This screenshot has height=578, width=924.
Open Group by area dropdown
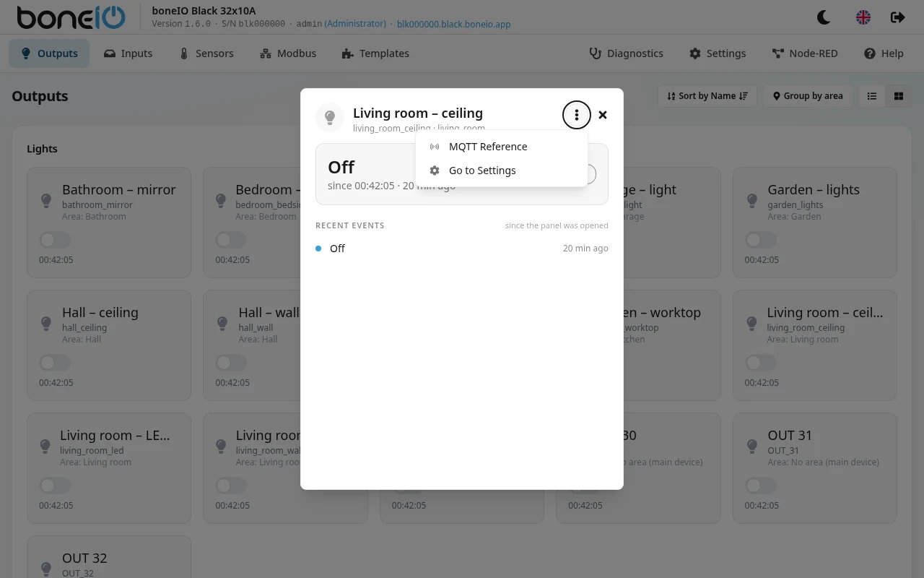(x=808, y=96)
